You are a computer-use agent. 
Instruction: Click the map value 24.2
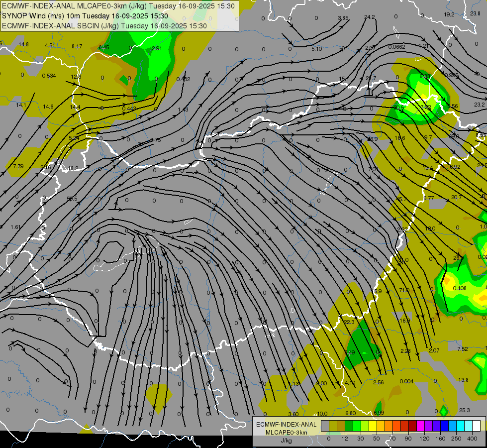pos(370,17)
